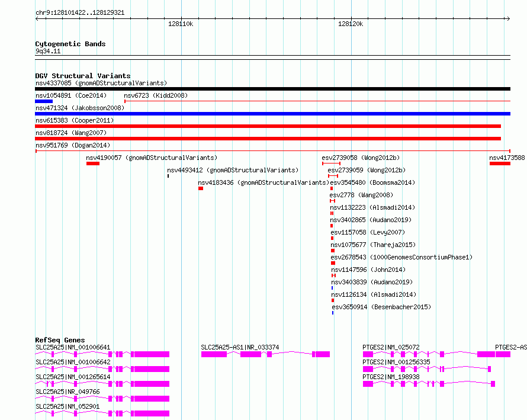The width and height of the screenshot is (527, 420).
Task: Click the chr9:128101422..128129321 coordinates label
Action: click(80, 13)
